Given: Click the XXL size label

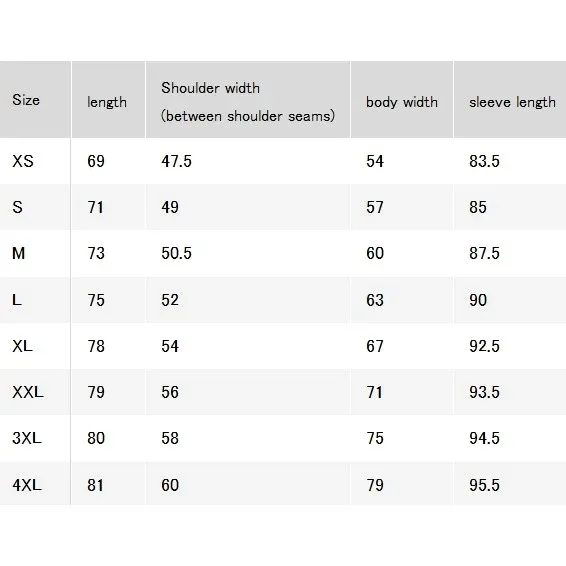Looking at the screenshot, I should 28,392.
